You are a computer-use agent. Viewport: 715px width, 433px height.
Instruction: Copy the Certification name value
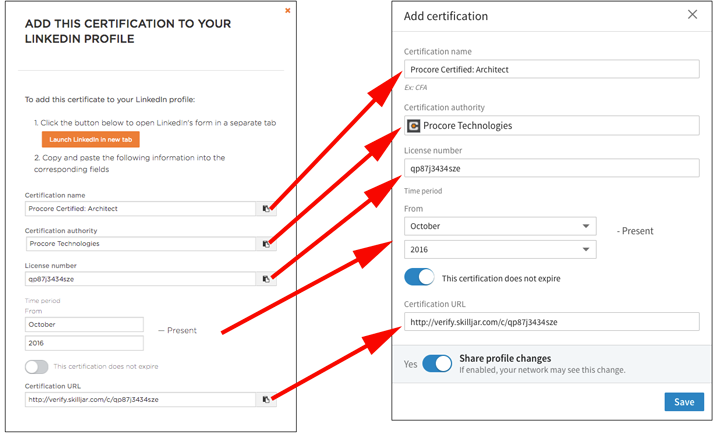[267, 209]
